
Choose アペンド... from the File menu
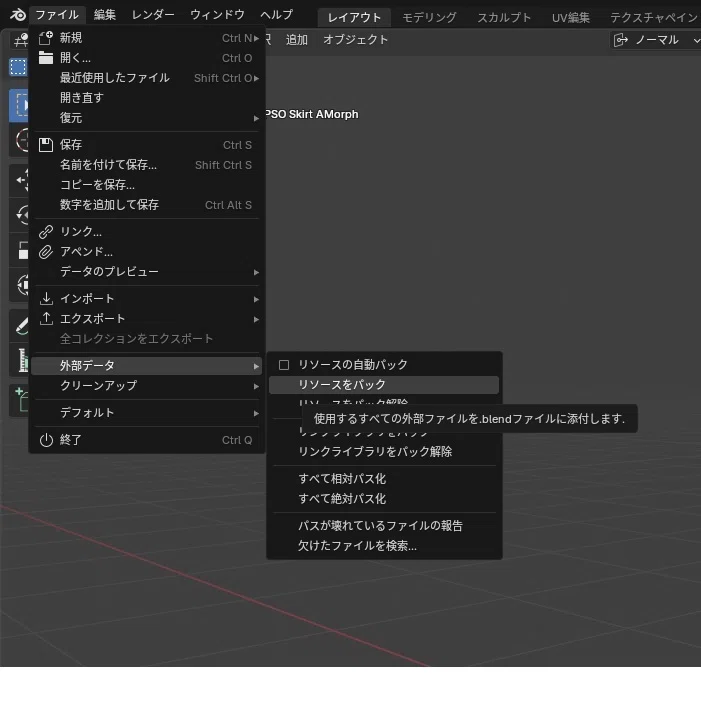(x=147, y=252)
